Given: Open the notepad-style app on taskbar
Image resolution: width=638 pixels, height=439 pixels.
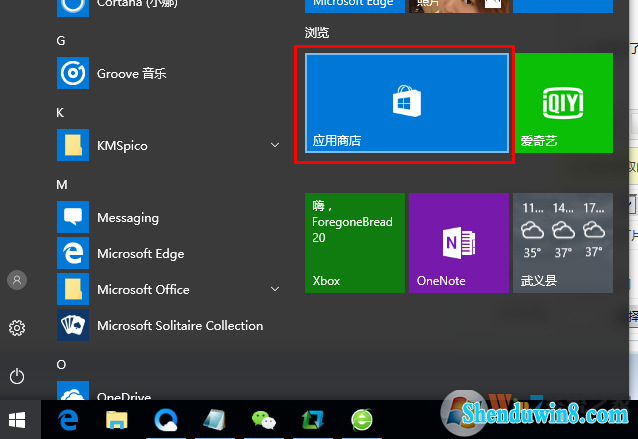Looking at the screenshot, I should pos(215,420).
